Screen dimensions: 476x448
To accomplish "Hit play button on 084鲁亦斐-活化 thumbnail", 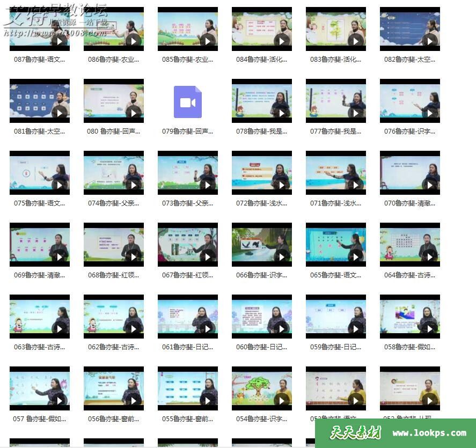I will coord(281,40).
